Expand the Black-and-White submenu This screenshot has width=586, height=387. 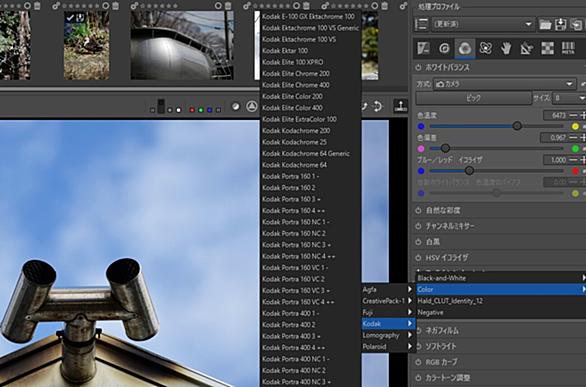click(x=501, y=278)
